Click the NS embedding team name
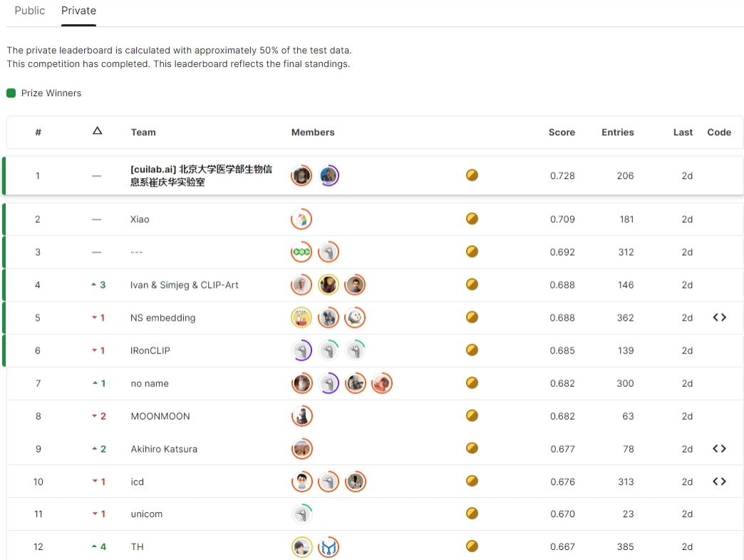 click(x=162, y=318)
